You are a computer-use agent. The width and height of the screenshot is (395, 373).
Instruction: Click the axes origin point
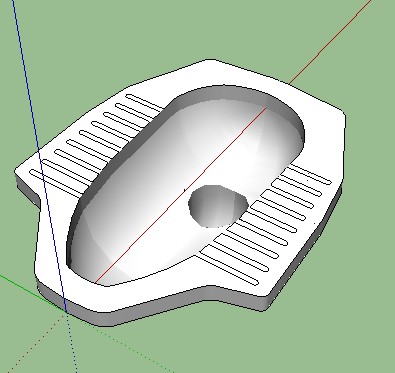tap(66, 312)
